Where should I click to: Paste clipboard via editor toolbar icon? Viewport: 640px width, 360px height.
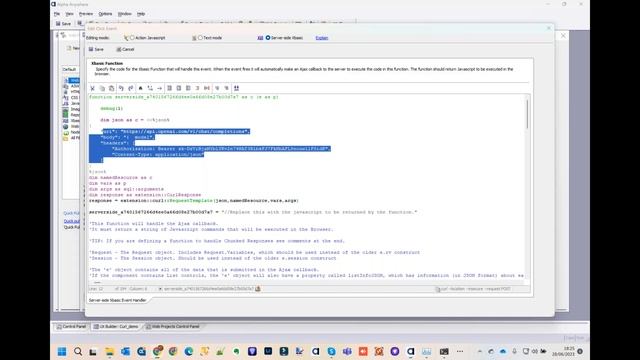[111, 88]
